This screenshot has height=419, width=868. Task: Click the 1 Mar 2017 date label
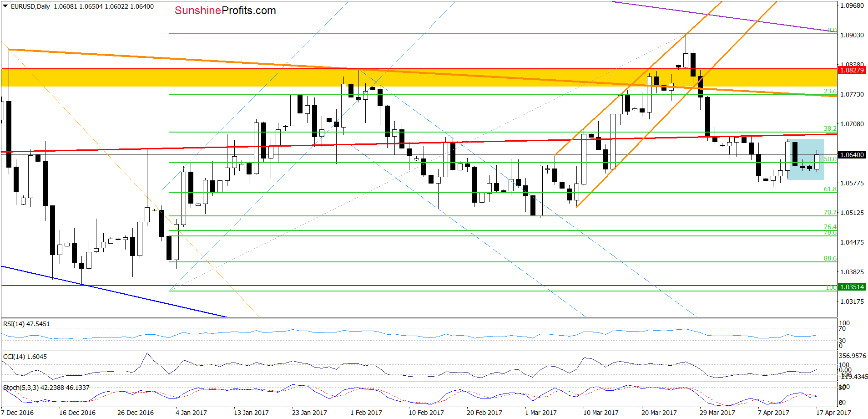tap(541, 413)
